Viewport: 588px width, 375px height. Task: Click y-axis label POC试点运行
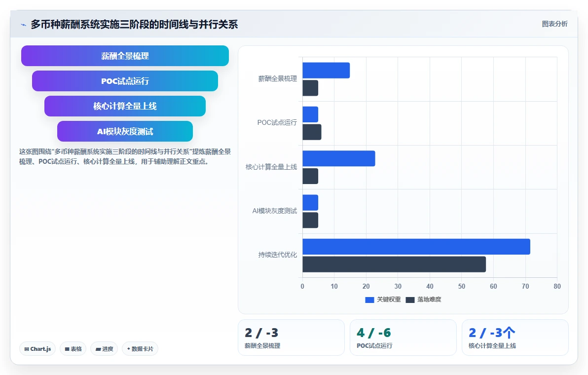[x=277, y=123]
